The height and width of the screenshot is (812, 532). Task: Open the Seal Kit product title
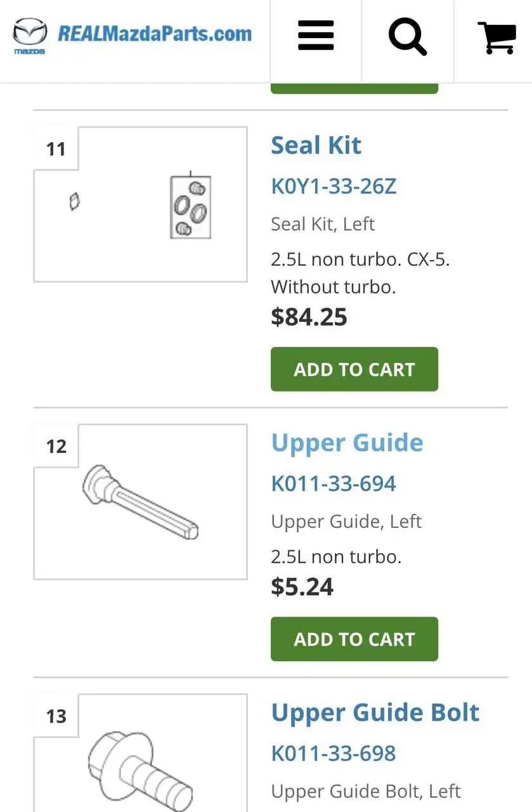tap(316, 145)
